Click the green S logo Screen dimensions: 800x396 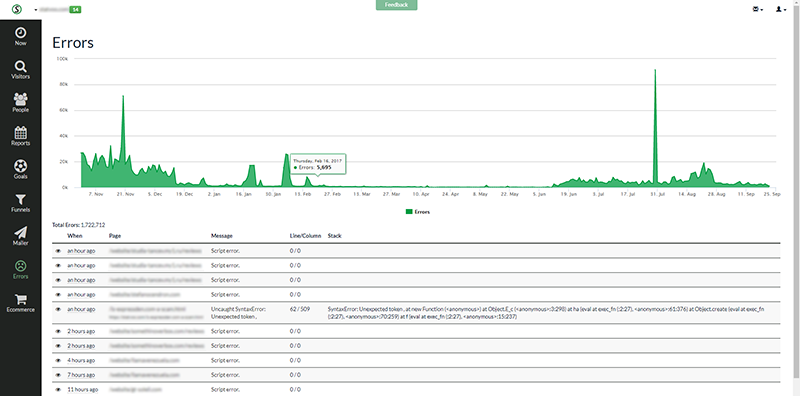click(17, 9)
